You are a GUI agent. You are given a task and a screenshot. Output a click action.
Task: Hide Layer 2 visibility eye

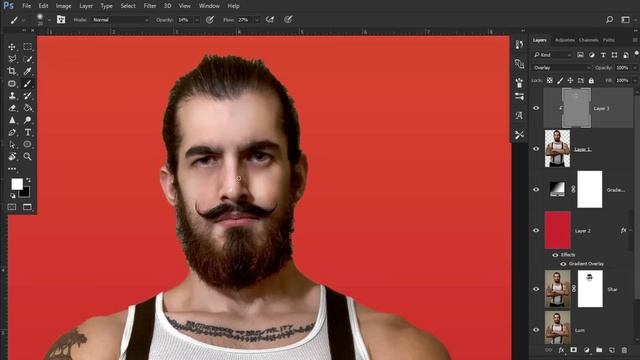[536, 231]
